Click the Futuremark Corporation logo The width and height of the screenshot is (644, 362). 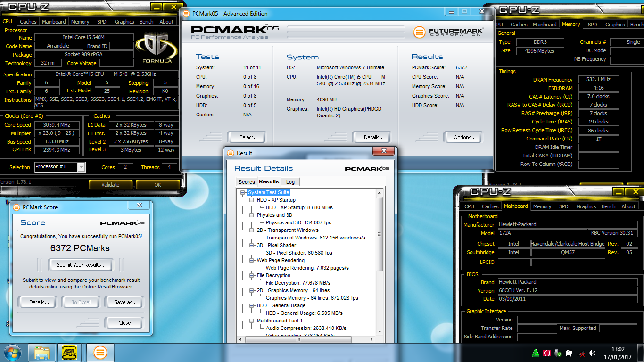[448, 32]
